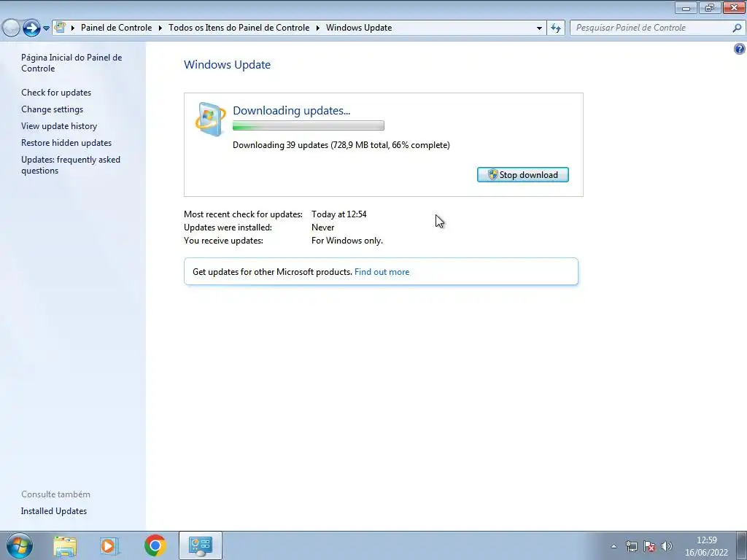Open Updates: frequently asked questions

pyautogui.click(x=71, y=165)
